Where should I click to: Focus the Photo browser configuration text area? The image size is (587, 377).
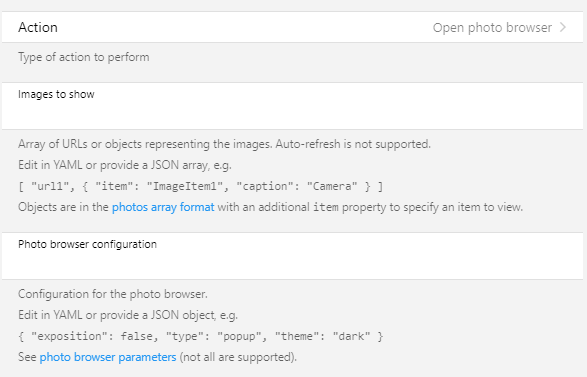point(292,256)
